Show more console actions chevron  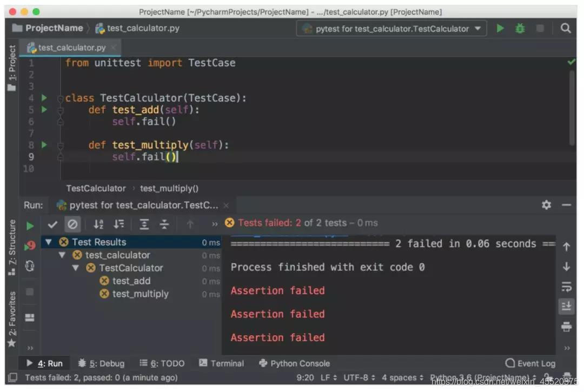567,348
